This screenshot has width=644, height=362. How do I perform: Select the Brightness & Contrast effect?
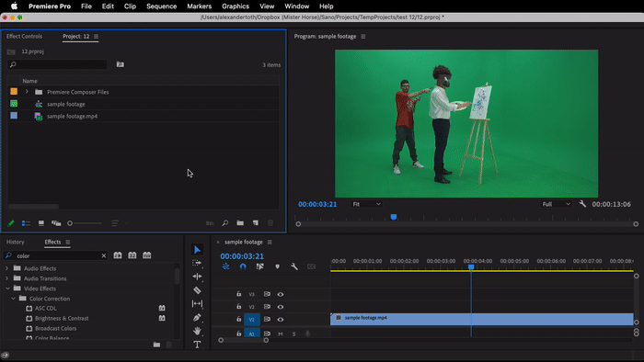(62, 319)
